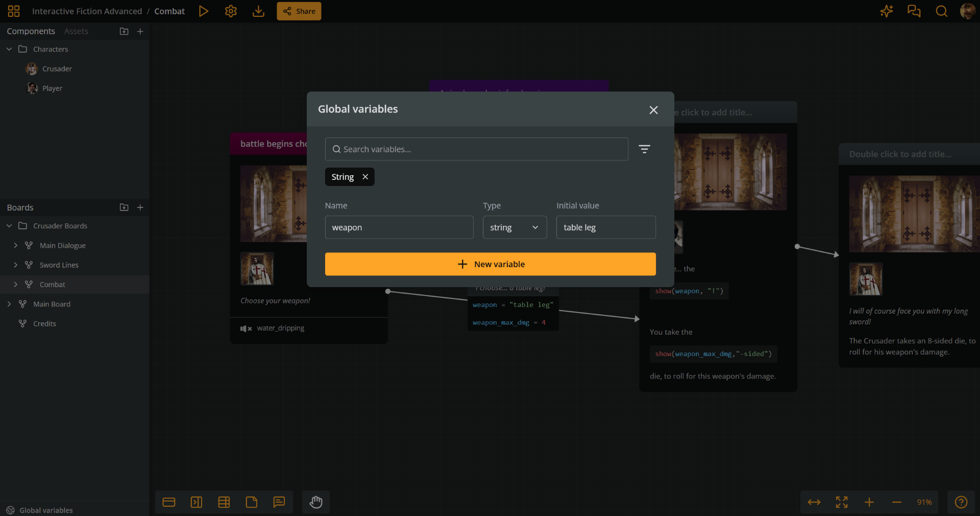Open the Main Dialogue board
Screen dimensions: 980x516
63,245
